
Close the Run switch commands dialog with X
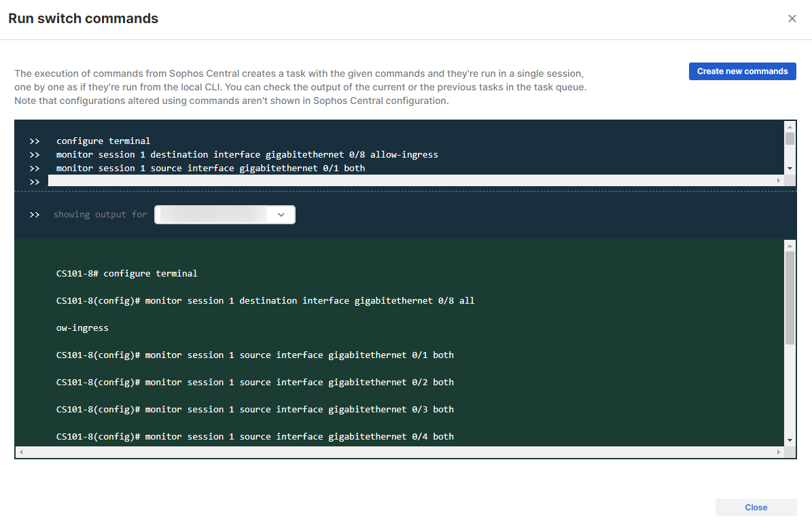pyautogui.click(x=792, y=19)
